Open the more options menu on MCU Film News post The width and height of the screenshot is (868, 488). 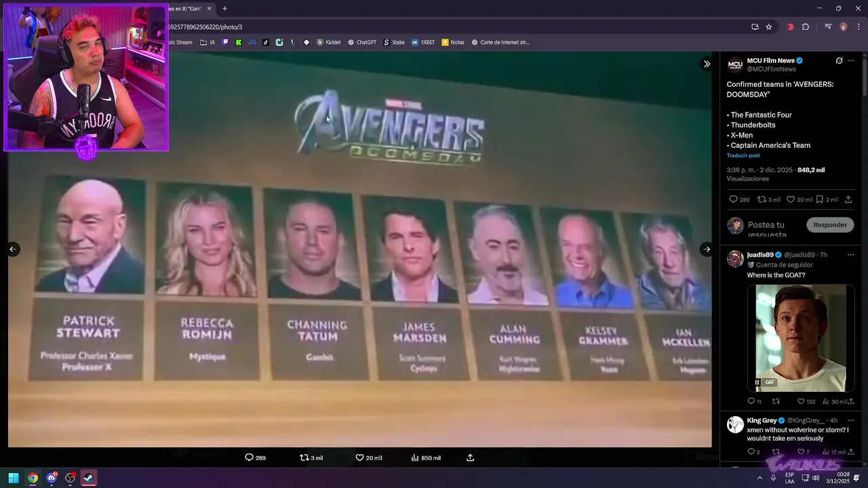coord(851,60)
